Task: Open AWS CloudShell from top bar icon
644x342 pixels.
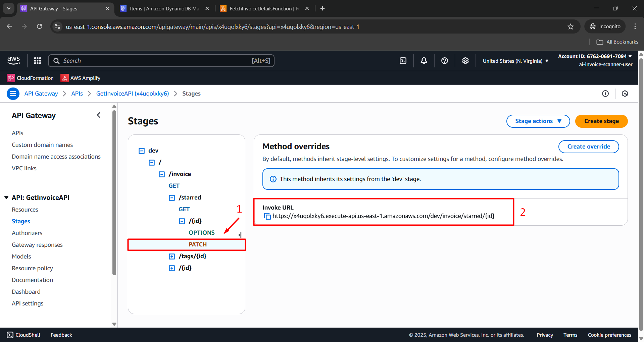Action: point(403,61)
